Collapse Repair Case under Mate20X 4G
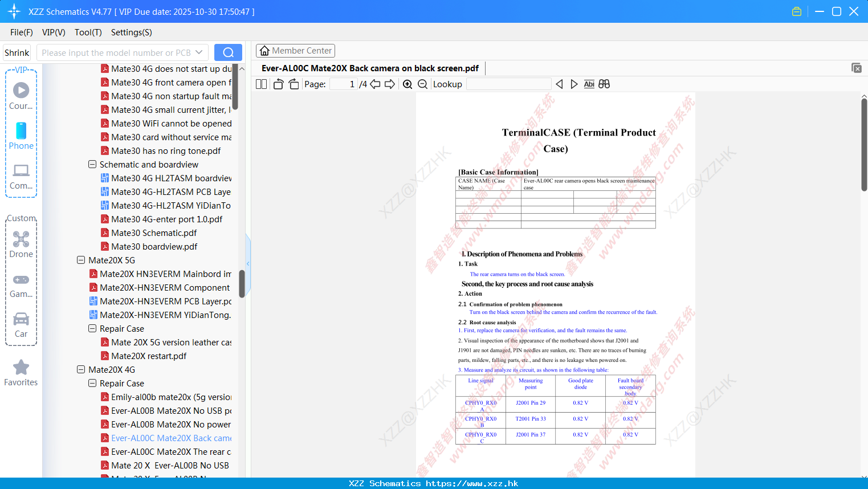The image size is (868, 489). [92, 383]
